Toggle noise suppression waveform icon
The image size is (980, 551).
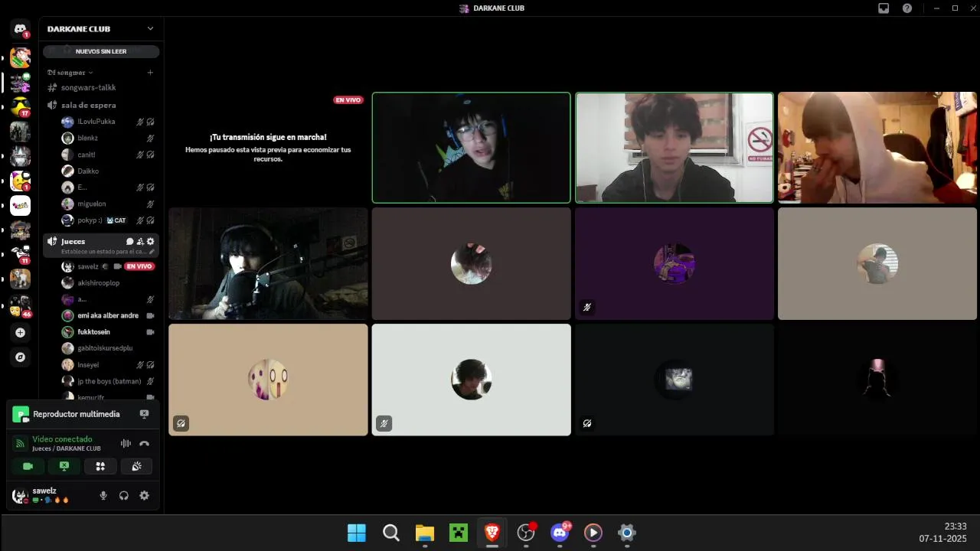pos(126,443)
